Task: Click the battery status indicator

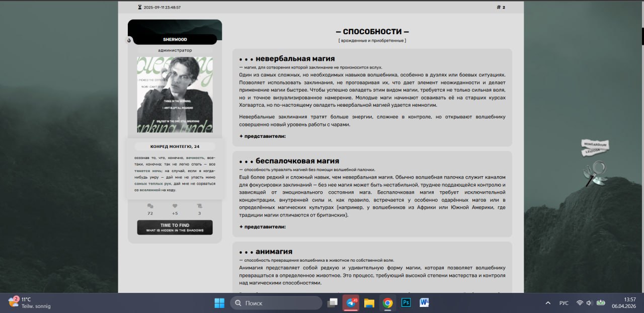Action: point(600,303)
